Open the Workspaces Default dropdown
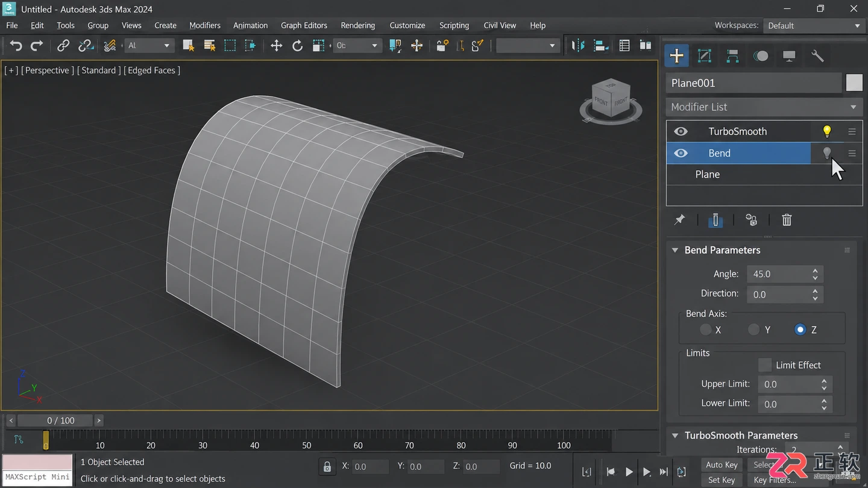 [814, 25]
